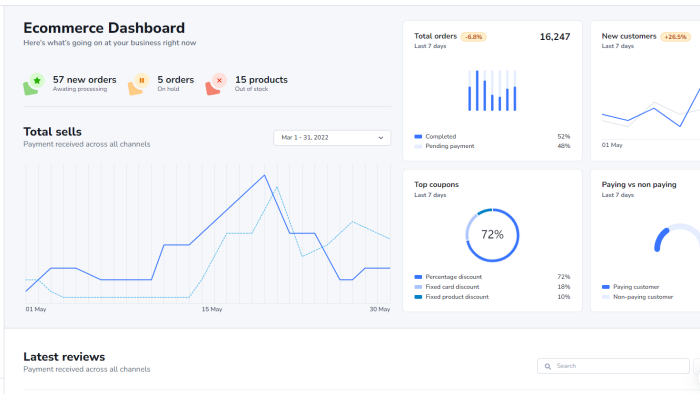Click the Total orders card title
The width and height of the screenshot is (700, 394).
point(435,36)
